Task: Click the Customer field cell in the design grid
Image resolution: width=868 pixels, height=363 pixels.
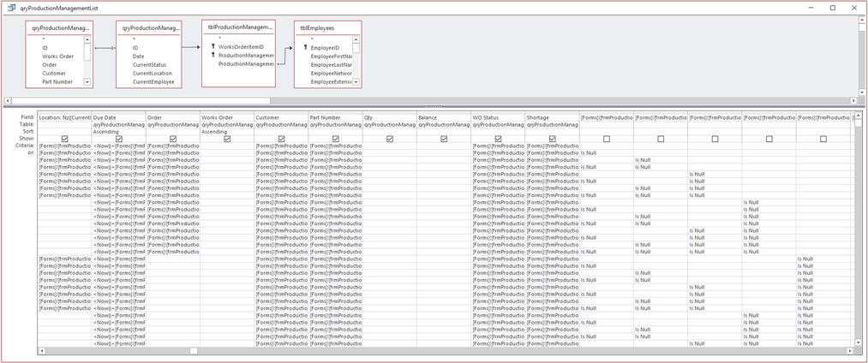Action: point(282,118)
